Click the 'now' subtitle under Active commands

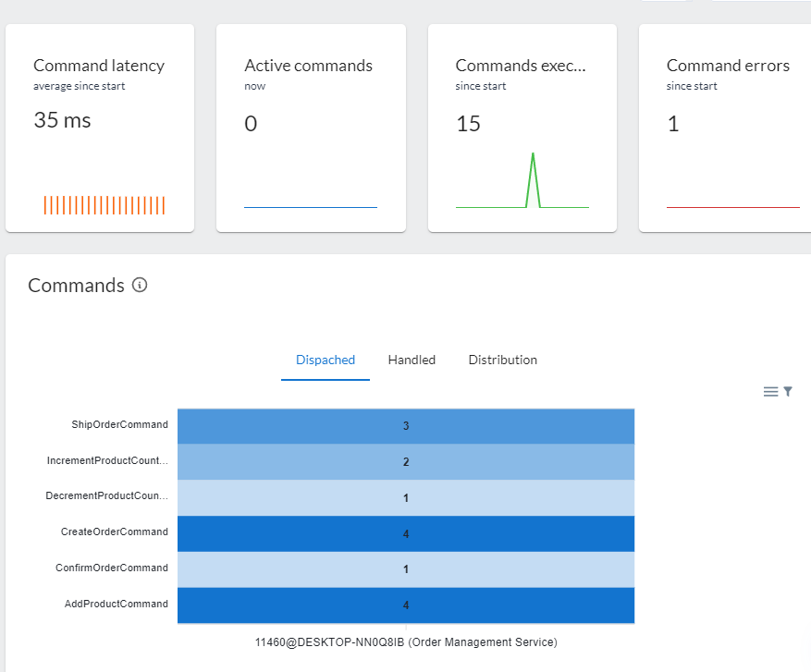coord(254,86)
